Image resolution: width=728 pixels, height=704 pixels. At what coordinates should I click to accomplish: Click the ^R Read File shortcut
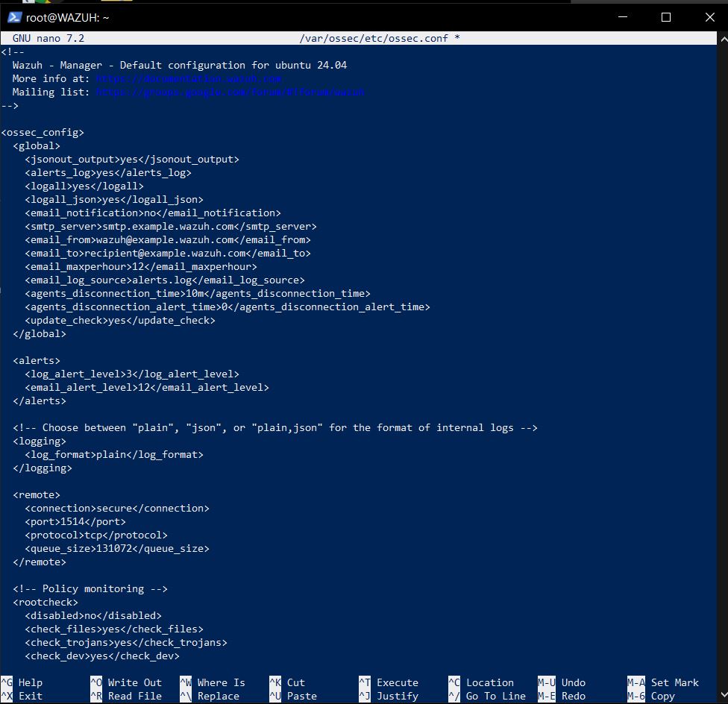(126, 696)
